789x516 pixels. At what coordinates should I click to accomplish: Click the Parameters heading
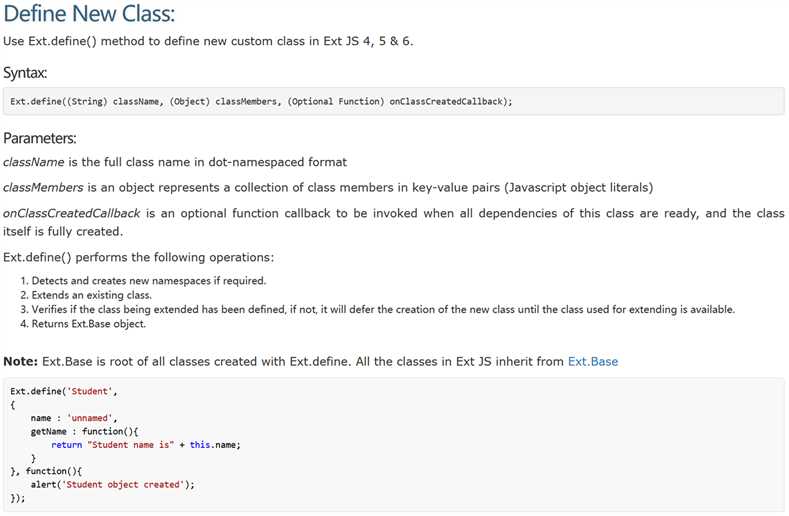(40, 138)
